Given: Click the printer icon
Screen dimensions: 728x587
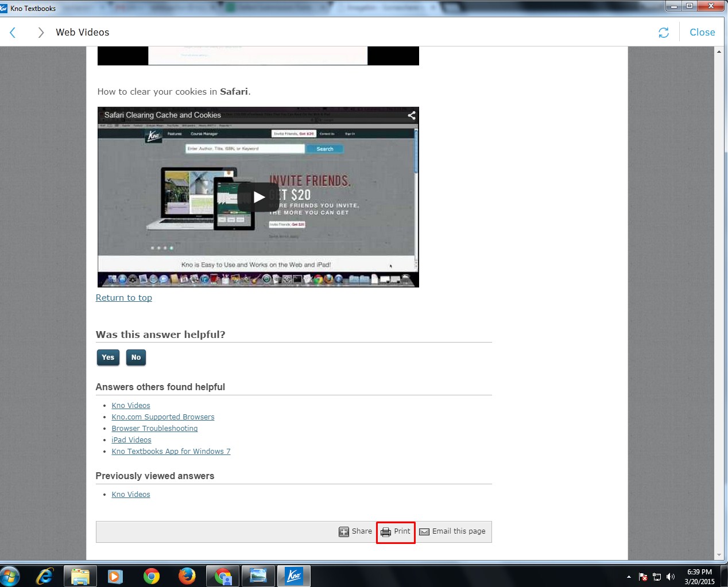Looking at the screenshot, I should (x=386, y=532).
